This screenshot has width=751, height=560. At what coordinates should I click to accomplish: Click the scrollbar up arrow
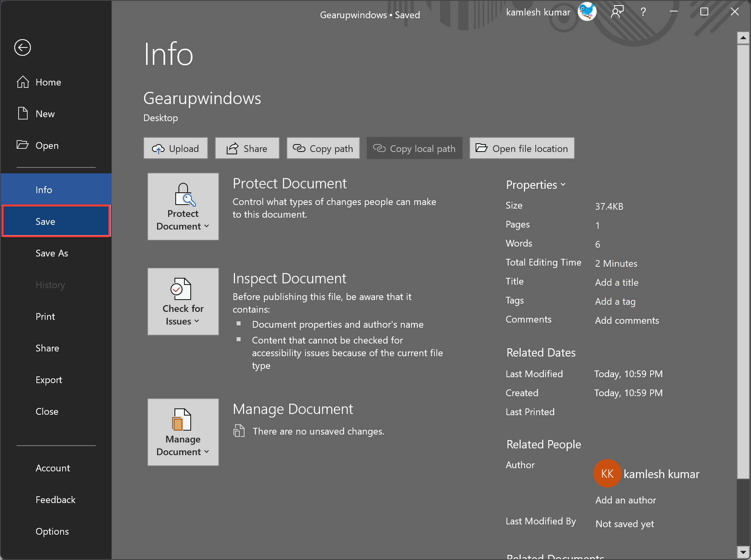coord(743,38)
